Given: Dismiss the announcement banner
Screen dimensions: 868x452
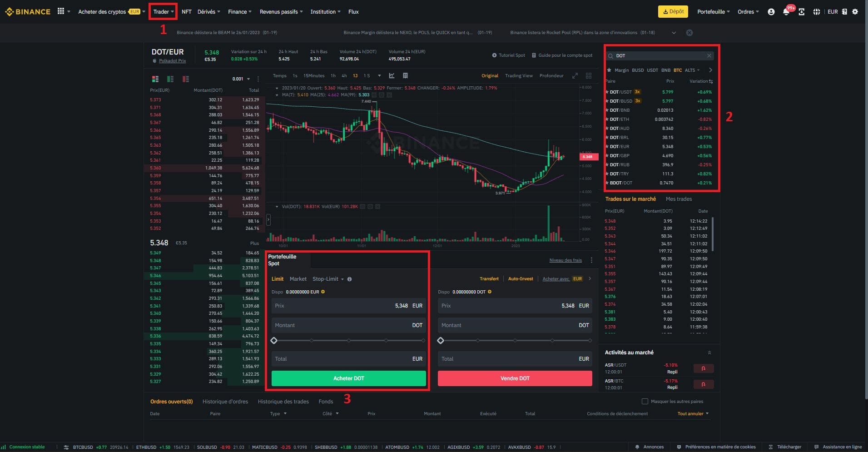Looking at the screenshot, I should point(689,33).
